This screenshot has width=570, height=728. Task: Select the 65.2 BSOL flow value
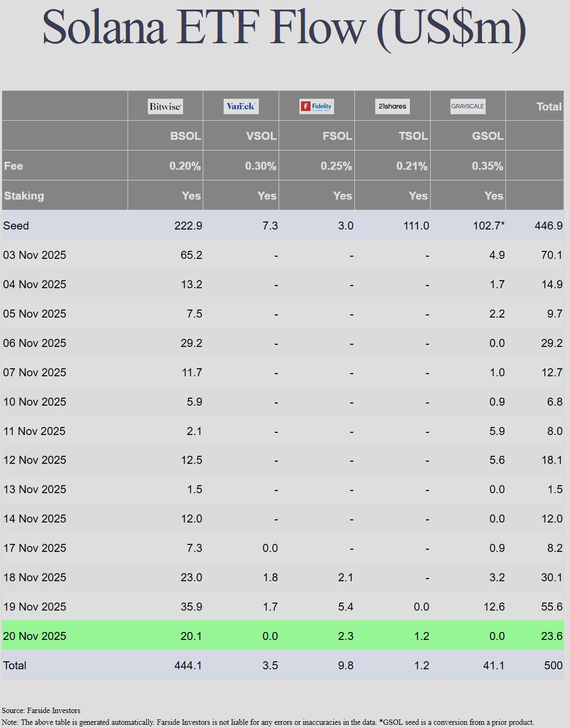click(x=192, y=255)
